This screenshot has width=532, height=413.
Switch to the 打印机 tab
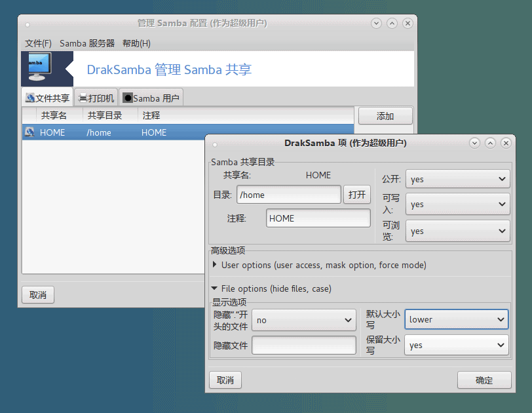pos(96,98)
